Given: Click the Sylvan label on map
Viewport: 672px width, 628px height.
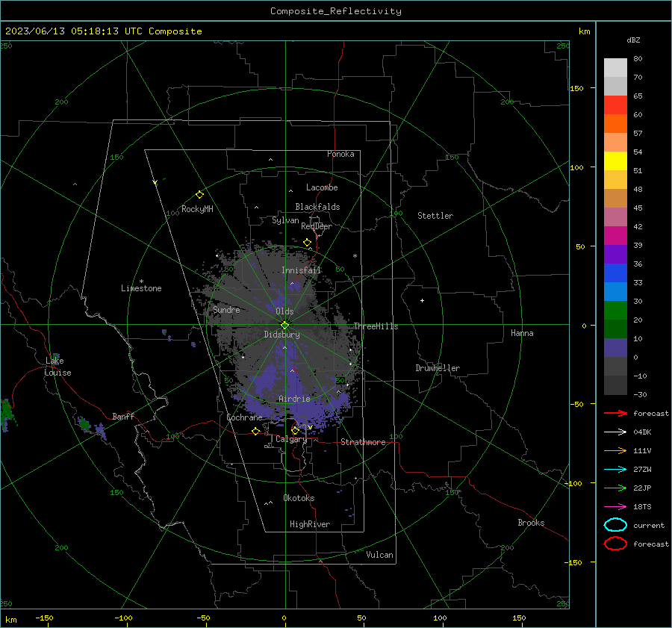Looking at the screenshot, I should click(285, 220).
